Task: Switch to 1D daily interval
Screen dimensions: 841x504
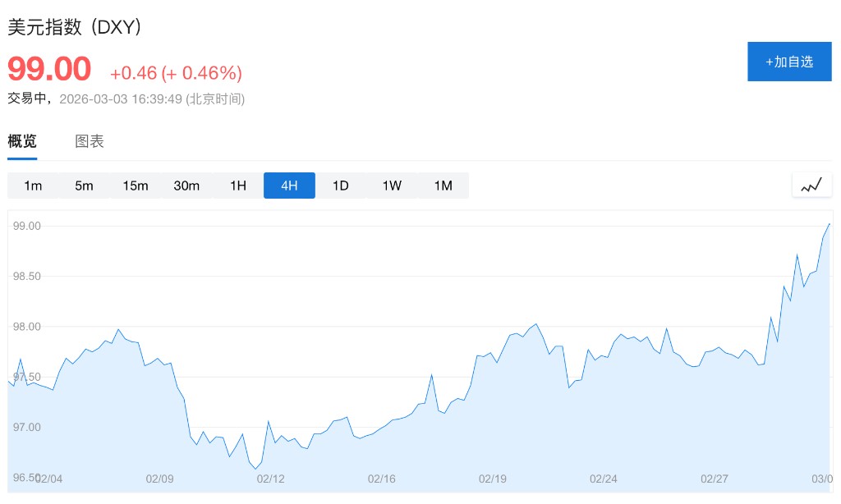Action: click(x=340, y=186)
